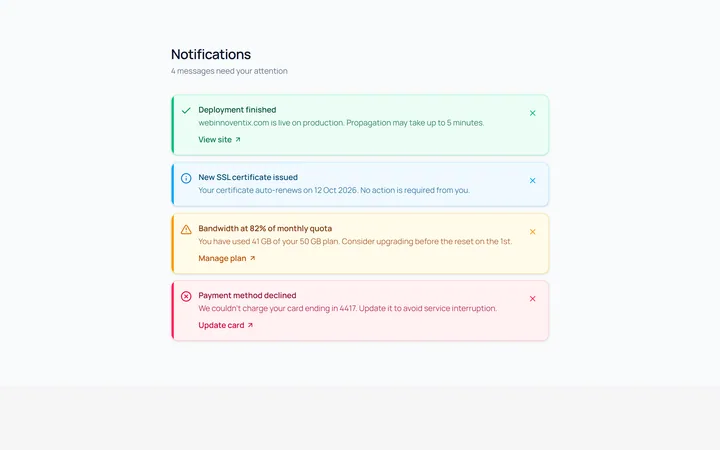Viewport: 720px width, 450px height.
Task: Select the Deployment finished title text
Action: click(237, 110)
